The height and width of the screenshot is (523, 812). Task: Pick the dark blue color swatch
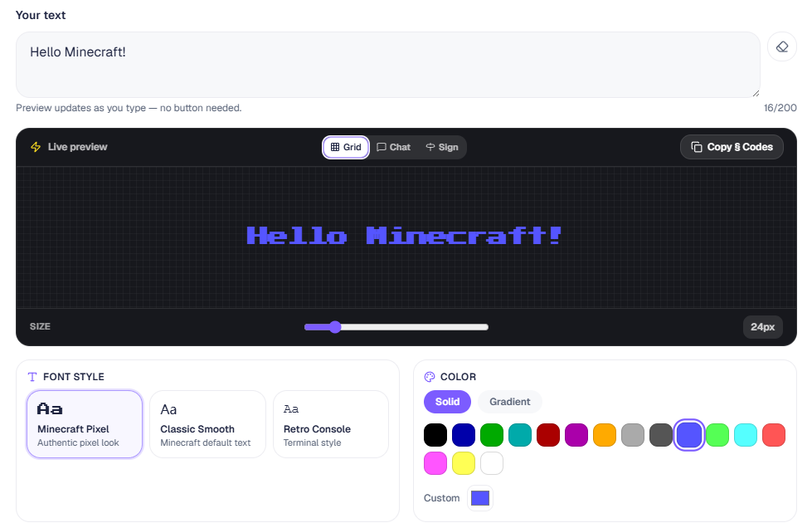coord(464,435)
